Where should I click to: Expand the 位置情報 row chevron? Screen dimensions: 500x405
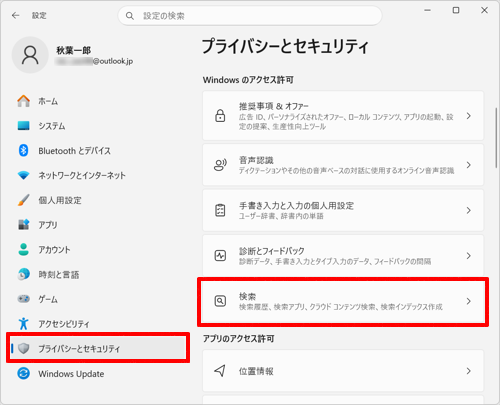pyautogui.click(x=469, y=371)
